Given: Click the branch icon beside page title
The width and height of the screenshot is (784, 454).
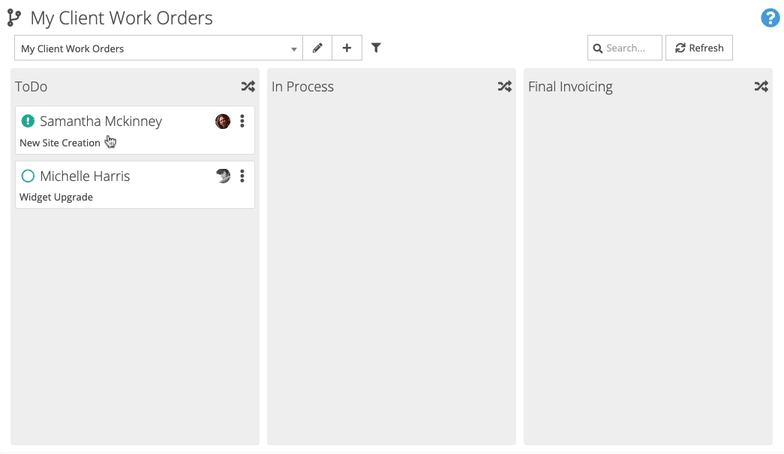Looking at the screenshot, I should (14, 18).
